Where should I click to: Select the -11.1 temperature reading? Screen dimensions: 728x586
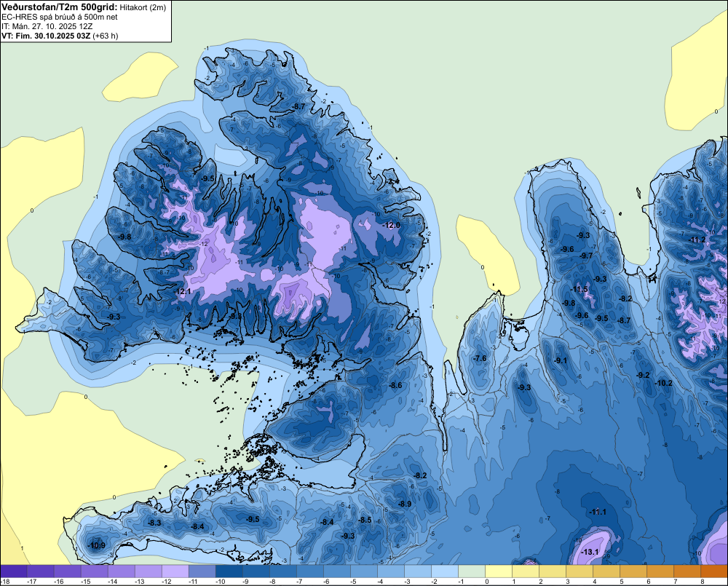coord(598,512)
